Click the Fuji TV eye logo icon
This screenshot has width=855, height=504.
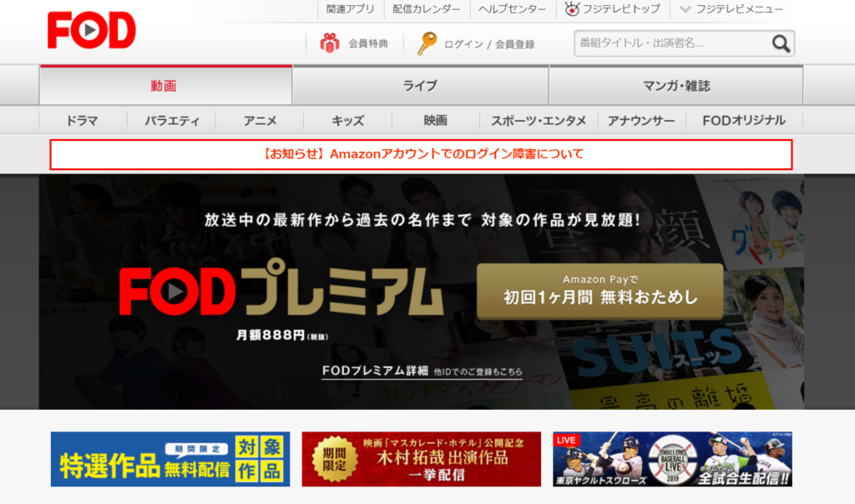click(x=572, y=9)
